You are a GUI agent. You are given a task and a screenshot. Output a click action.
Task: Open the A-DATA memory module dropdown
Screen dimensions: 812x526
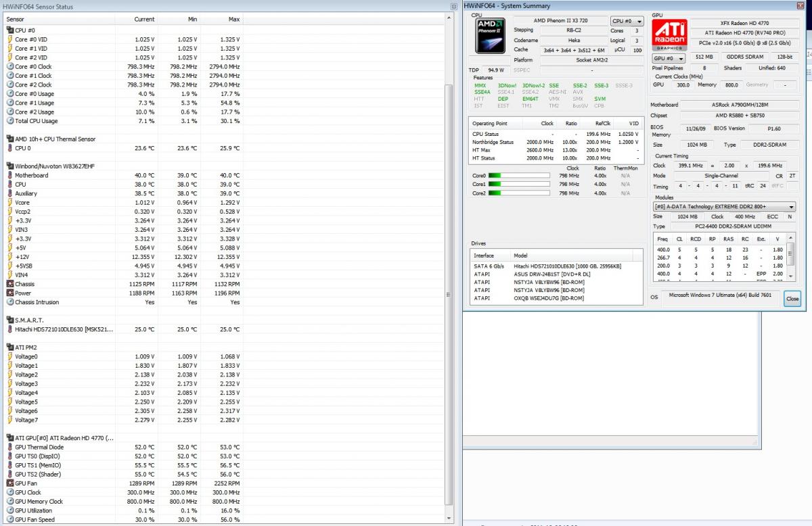724,207
